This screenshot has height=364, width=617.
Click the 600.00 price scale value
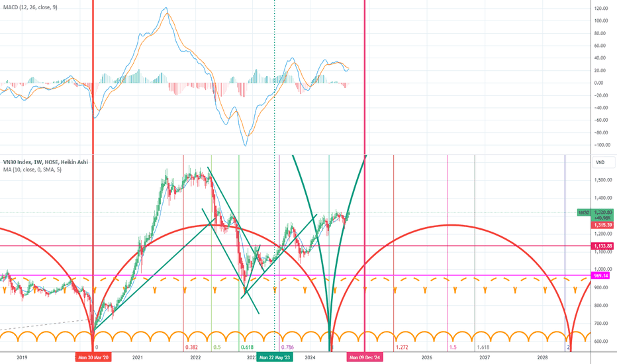601,341
